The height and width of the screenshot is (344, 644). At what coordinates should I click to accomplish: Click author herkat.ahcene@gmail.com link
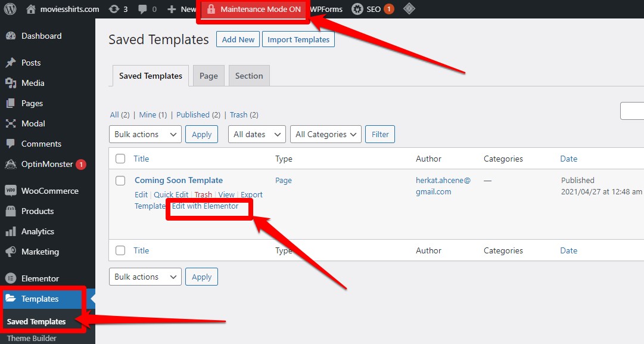[443, 186]
